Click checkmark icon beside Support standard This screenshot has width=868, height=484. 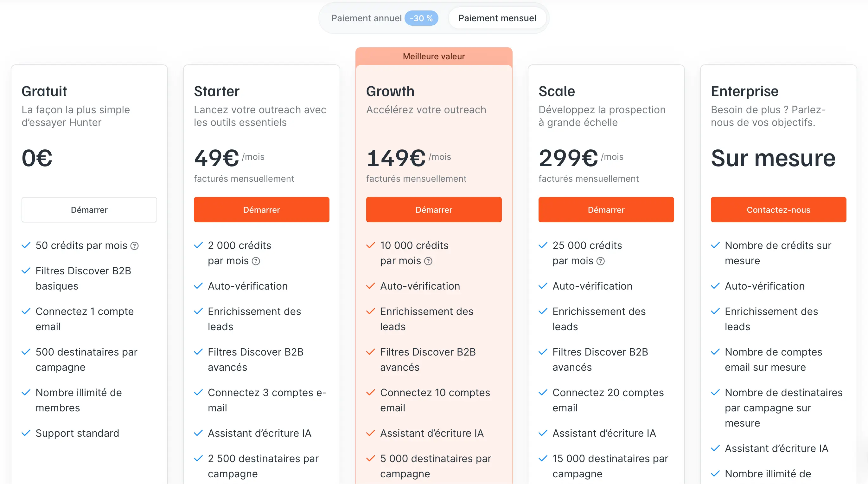26,433
